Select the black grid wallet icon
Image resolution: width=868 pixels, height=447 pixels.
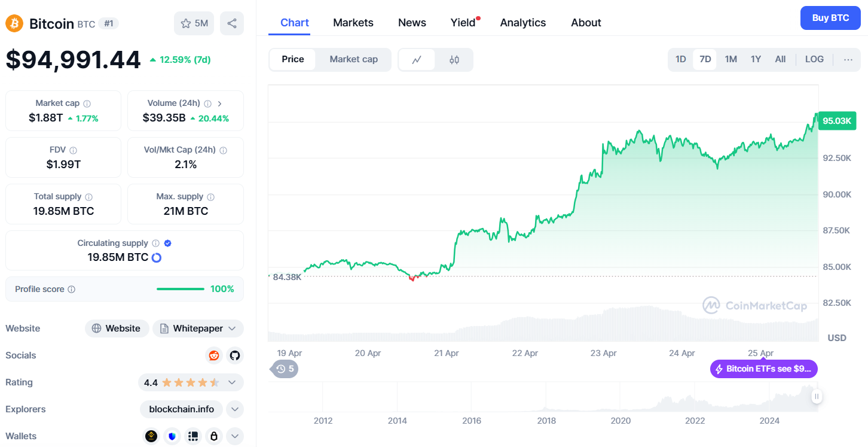(x=192, y=436)
